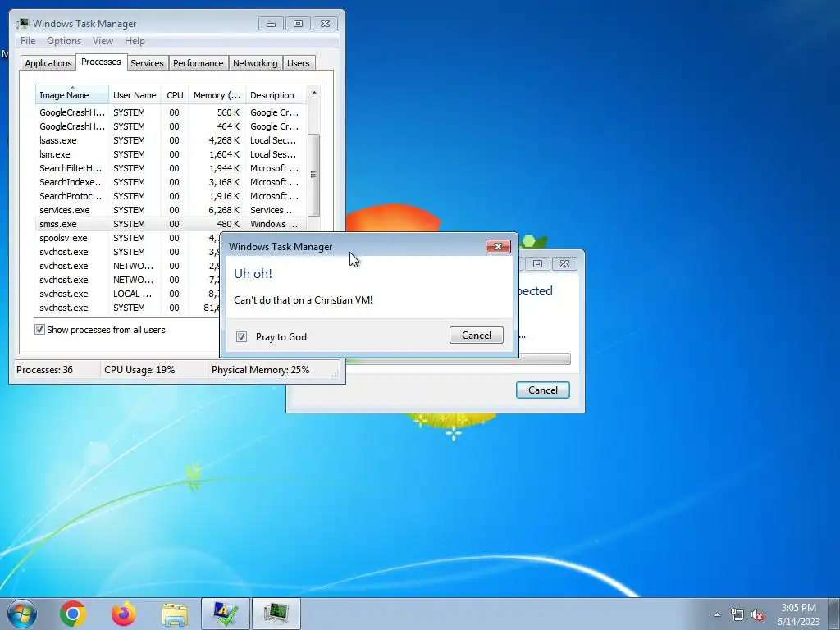
Task: Click the Task Manager title bar icon
Action: (x=22, y=24)
